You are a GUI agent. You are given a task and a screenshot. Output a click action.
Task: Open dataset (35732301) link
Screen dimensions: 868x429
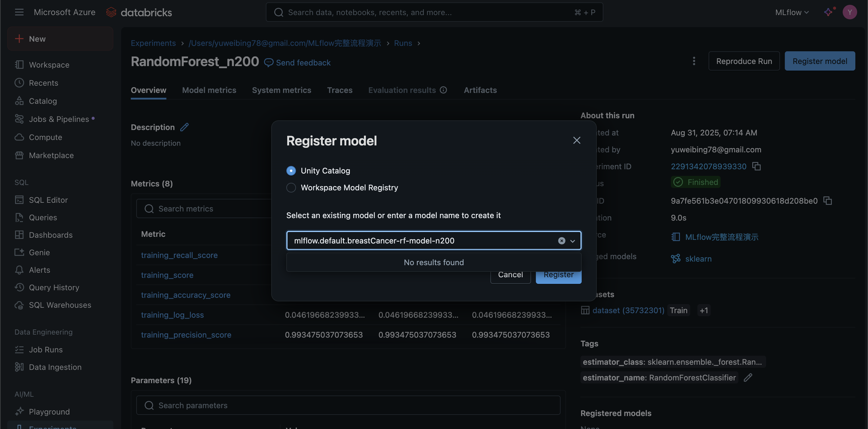[628, 310]
